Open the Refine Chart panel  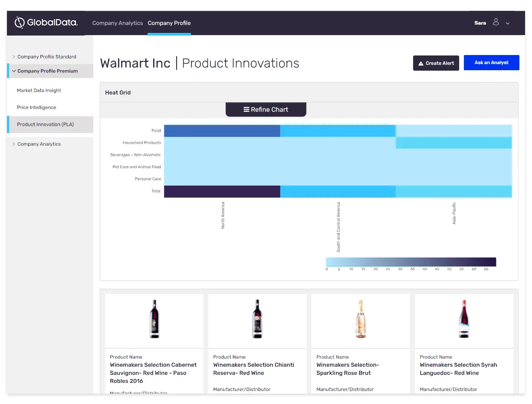[266, 110]
